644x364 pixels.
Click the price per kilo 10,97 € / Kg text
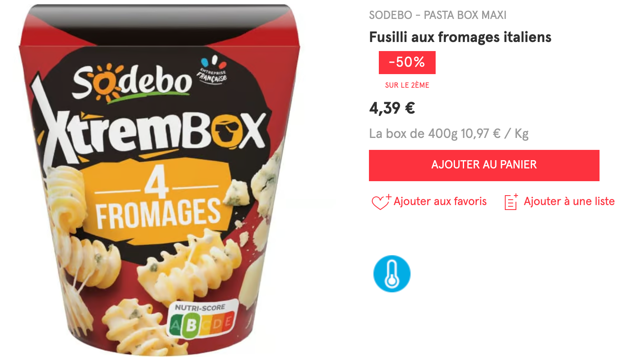[495, 134]
